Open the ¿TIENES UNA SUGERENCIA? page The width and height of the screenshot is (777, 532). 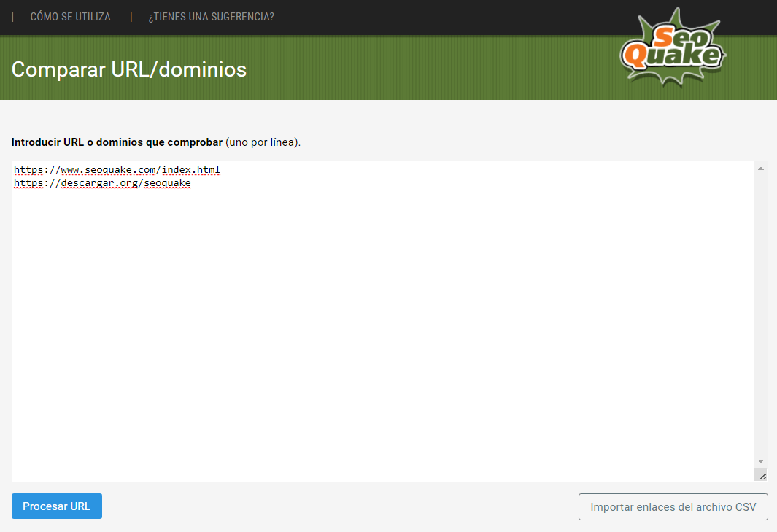point(211,16)
